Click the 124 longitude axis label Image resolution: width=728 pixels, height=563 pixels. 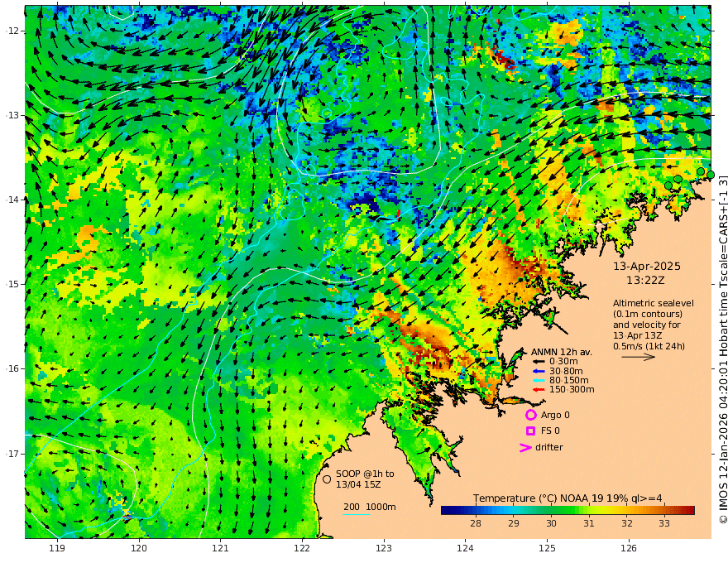tap(466, 549)
